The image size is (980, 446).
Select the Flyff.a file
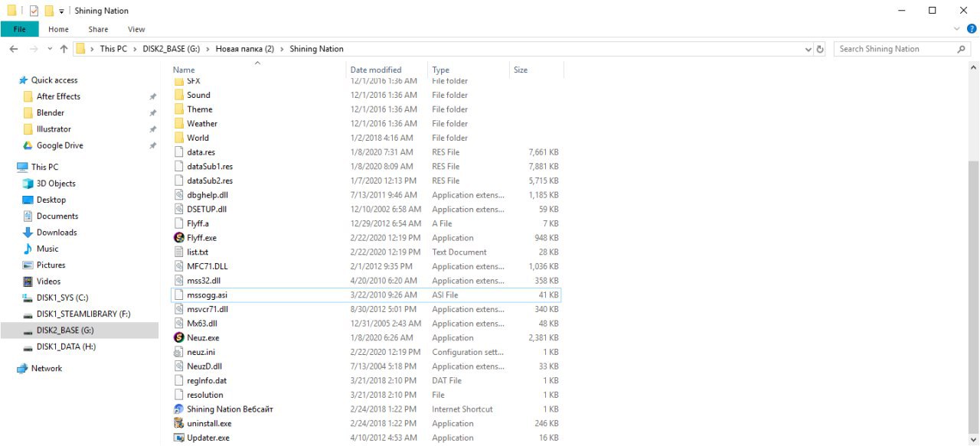[x=366, y=223]
